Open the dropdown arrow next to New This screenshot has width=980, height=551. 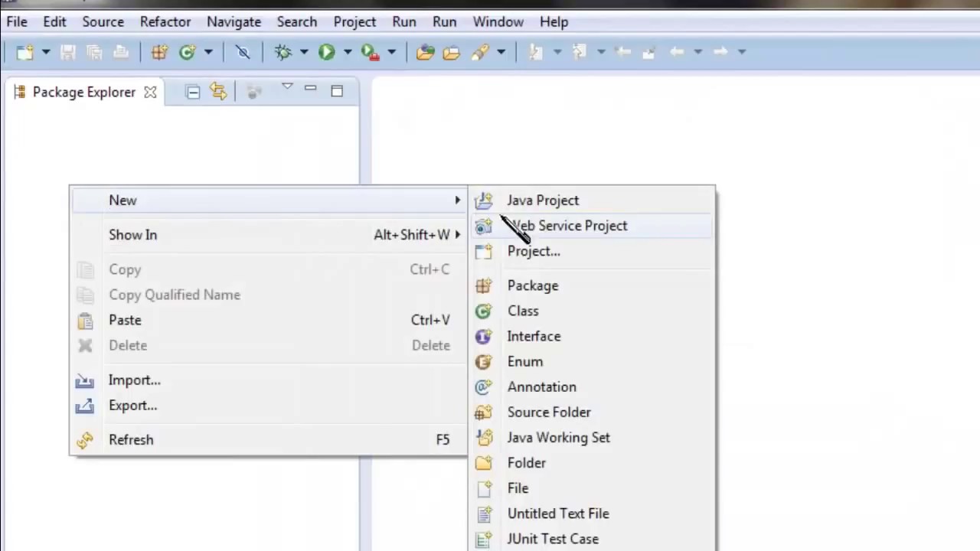pyautogui.click(x=45, y=52)
